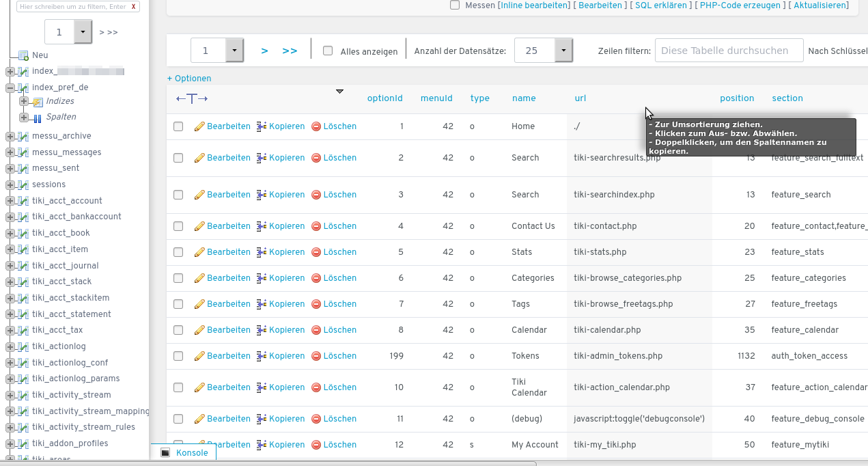
Task: Click the navigation tree filter input
Action: point(72,6)
